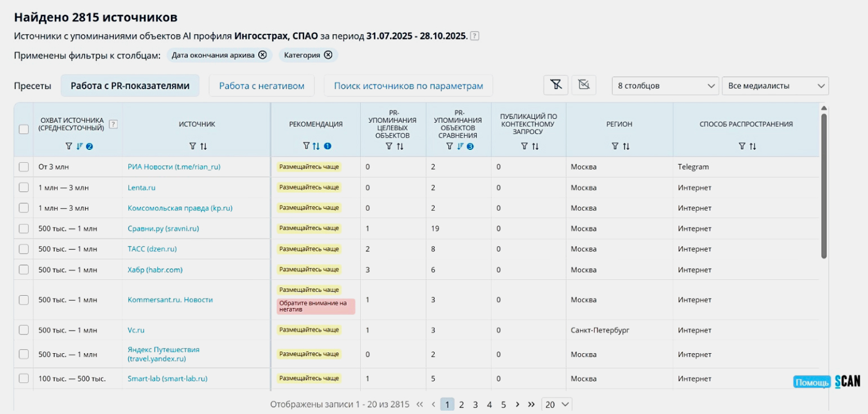This screenshot has height=414, width=868.
Task: Select the Kommersant.ru. Новости row checkbox
Action: pyautogui.click(x=24, y=300)
